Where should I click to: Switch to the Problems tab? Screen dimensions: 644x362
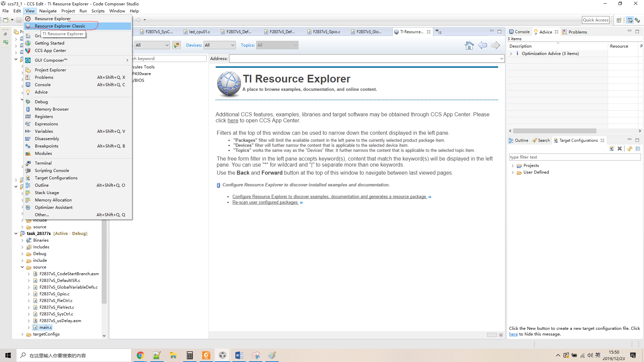[x=577, y=32]
